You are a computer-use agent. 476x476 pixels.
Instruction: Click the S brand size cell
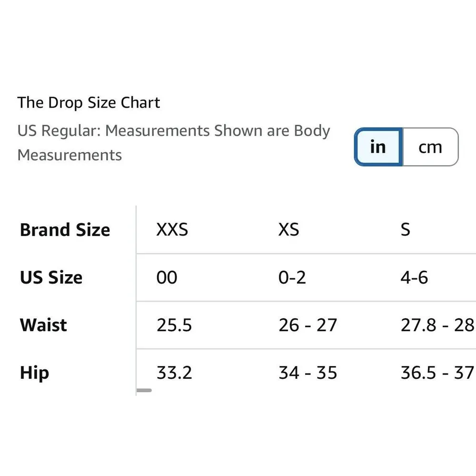click(x=406, y=230)
